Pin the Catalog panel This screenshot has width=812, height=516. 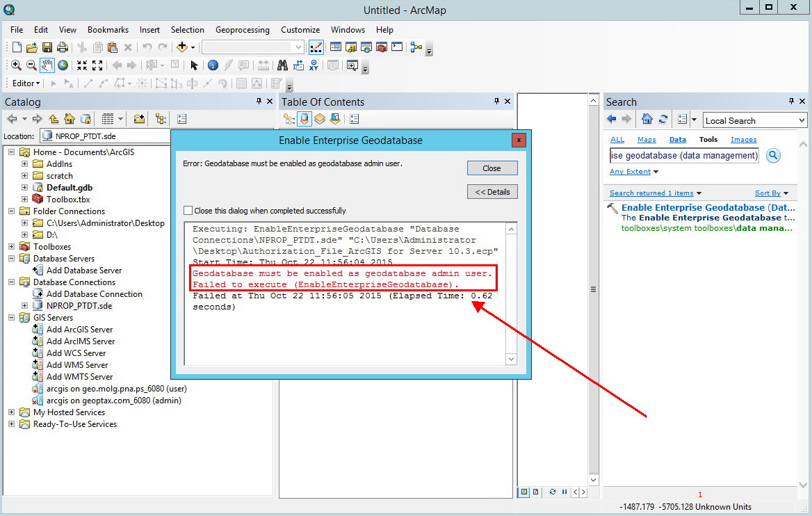click(259, 101)
